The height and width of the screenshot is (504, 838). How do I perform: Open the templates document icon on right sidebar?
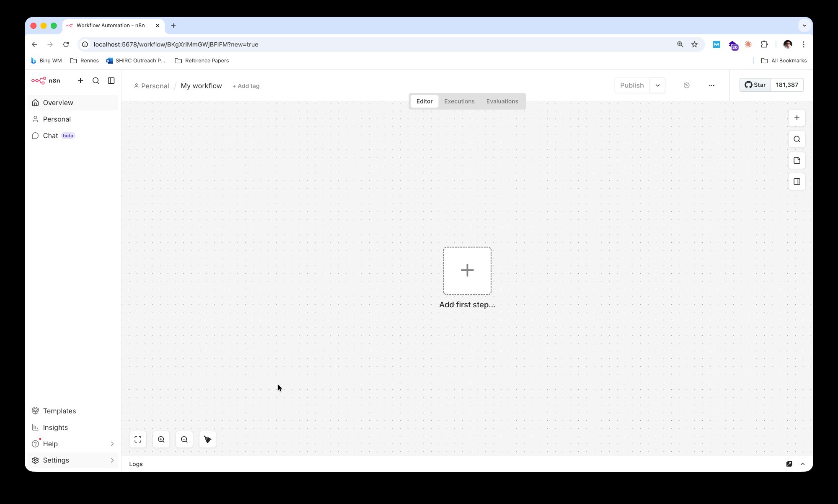click(x=797, y=160)
